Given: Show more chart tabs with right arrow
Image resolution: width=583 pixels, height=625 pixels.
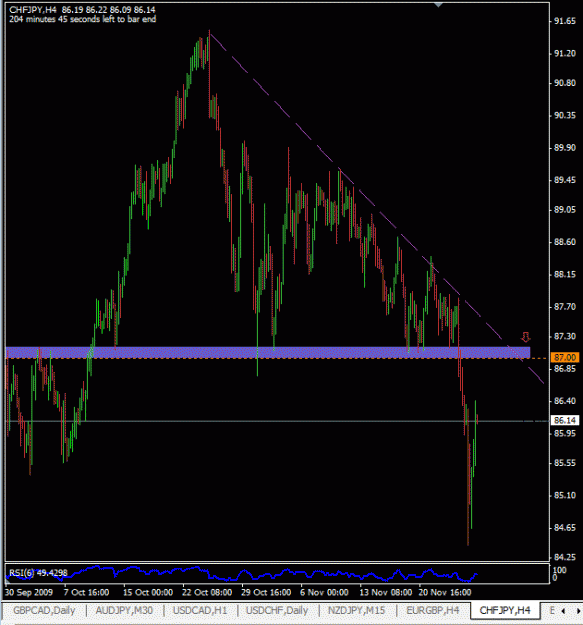Looking at the screenshot, I should point(578,611).
